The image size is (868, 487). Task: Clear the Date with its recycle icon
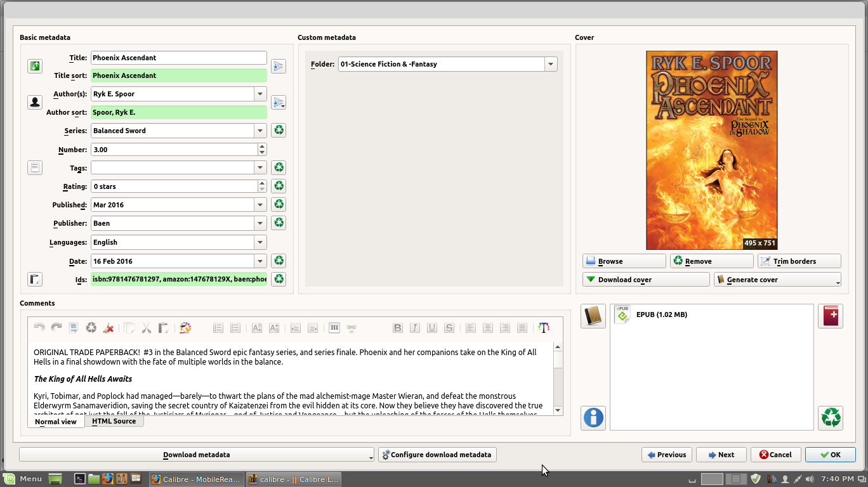click(x=279, y=261)
